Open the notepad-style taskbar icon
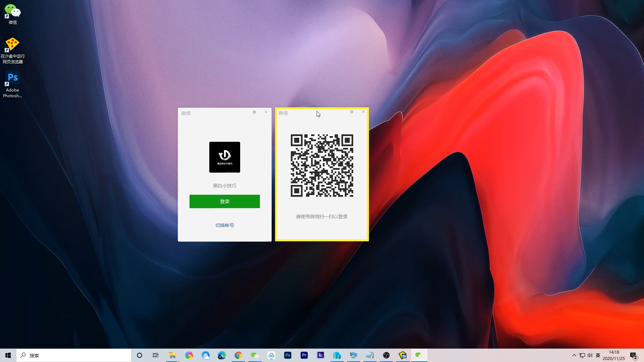The image size is (644, 362). (370, 355)
